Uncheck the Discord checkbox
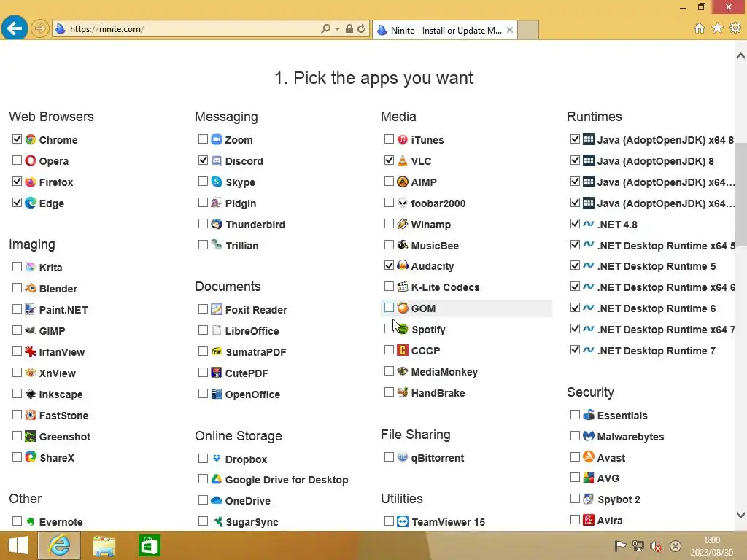 [203, 160]
